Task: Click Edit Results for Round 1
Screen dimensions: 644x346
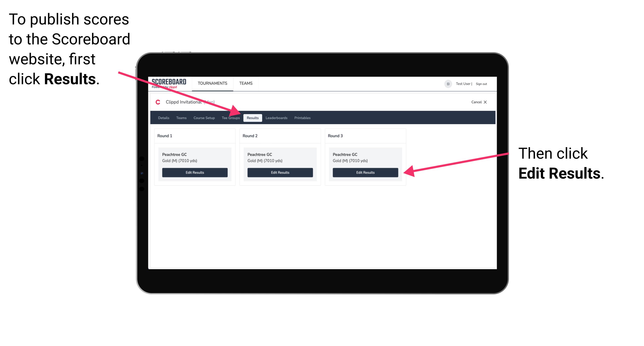Action: 195,173
